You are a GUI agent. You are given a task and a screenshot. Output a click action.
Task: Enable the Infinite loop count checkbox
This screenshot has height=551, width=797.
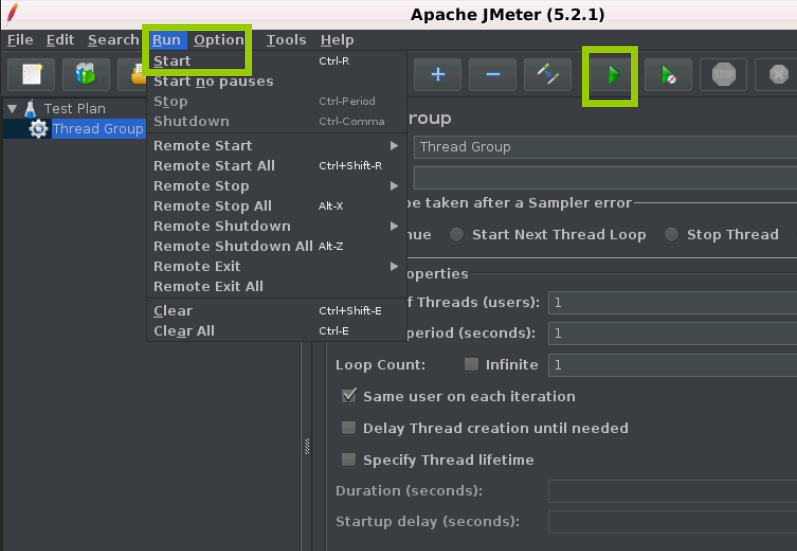tap(471, 364)
